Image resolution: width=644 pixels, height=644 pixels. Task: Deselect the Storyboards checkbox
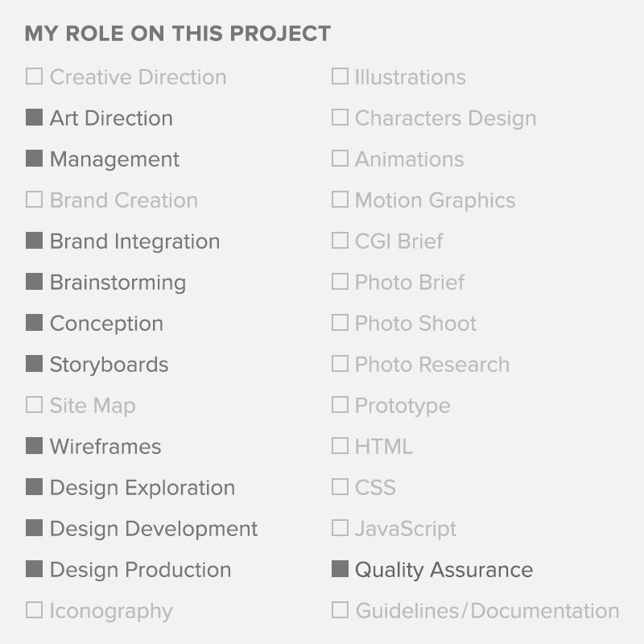pos(34,364)
